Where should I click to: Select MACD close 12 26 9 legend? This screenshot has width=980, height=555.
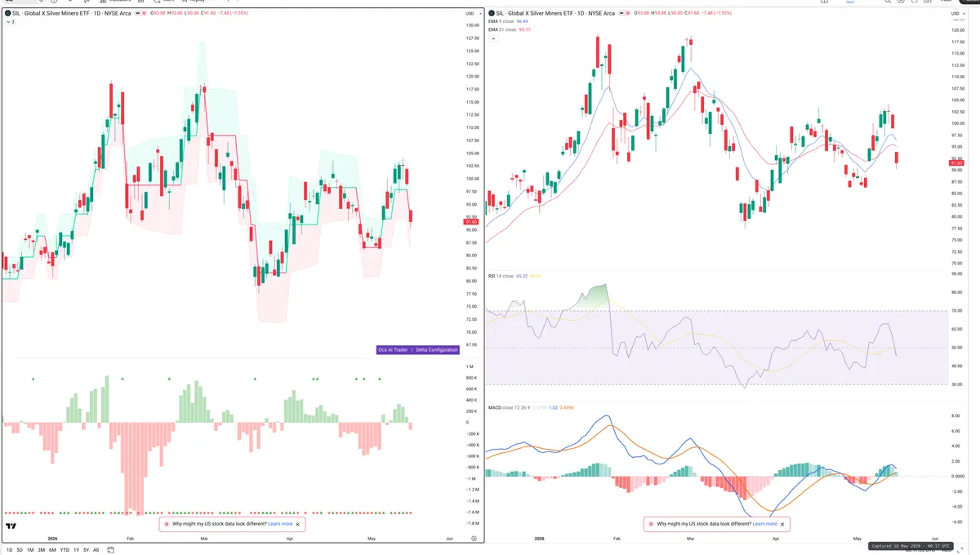point(529,406)
